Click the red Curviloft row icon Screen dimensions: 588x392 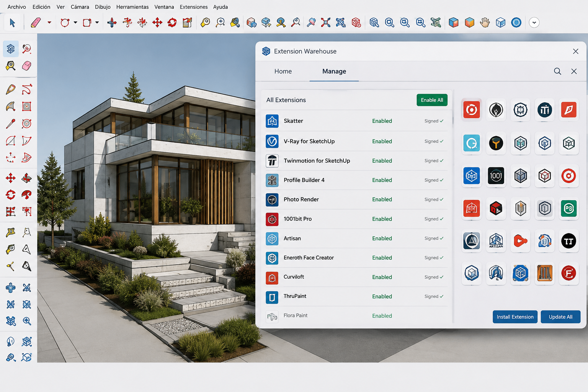272,277
